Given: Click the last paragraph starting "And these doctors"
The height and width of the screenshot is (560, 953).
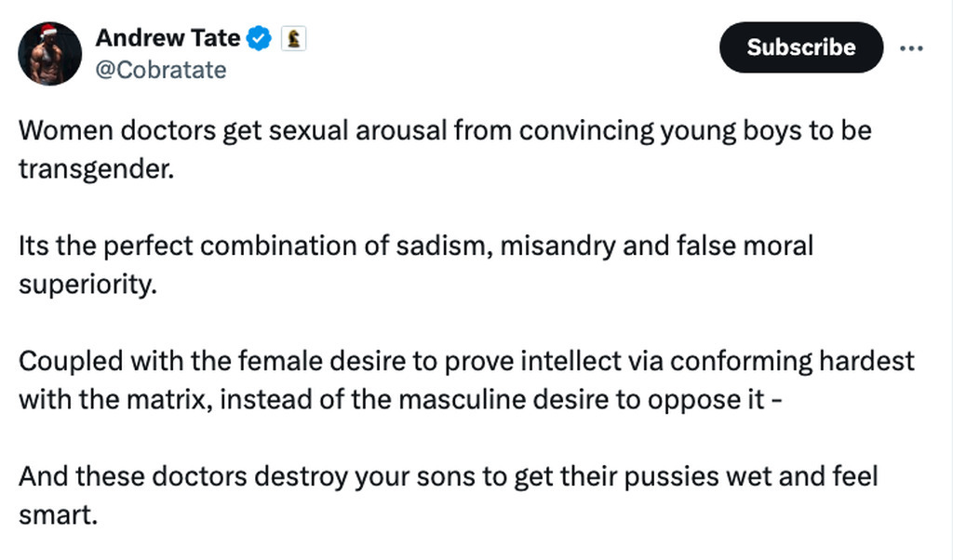Looking at the screenshot, I should tap(448, 495).
